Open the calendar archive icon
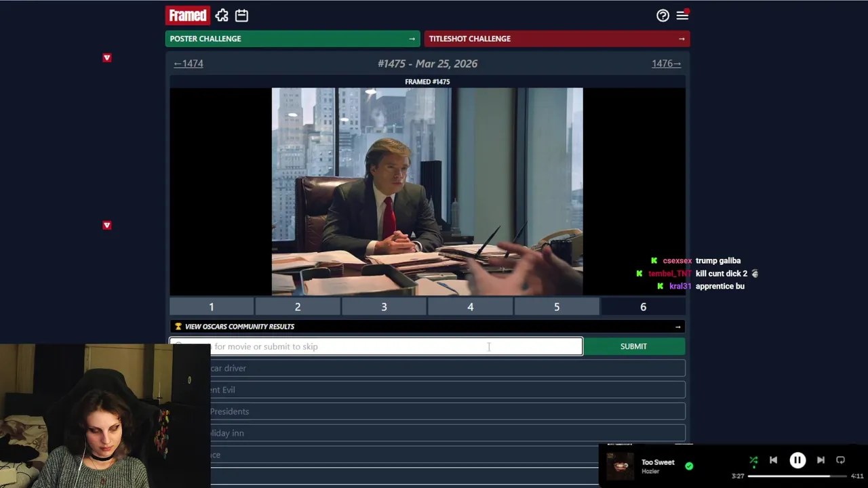This screenshot has height=488, width=868. [241, 15]
